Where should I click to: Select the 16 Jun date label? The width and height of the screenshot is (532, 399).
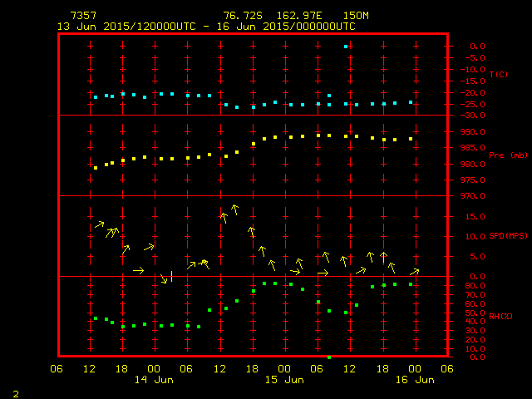(x=414, y=380)
